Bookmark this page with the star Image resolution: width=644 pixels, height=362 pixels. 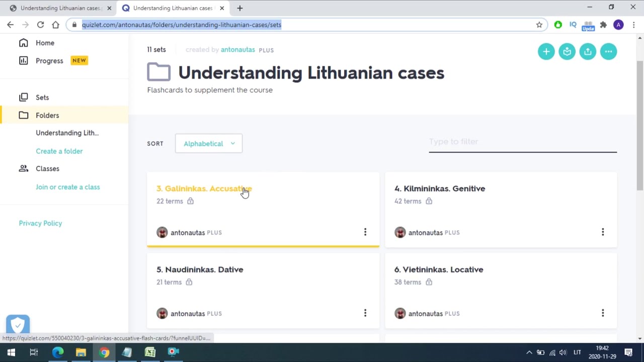coord(539,25)
